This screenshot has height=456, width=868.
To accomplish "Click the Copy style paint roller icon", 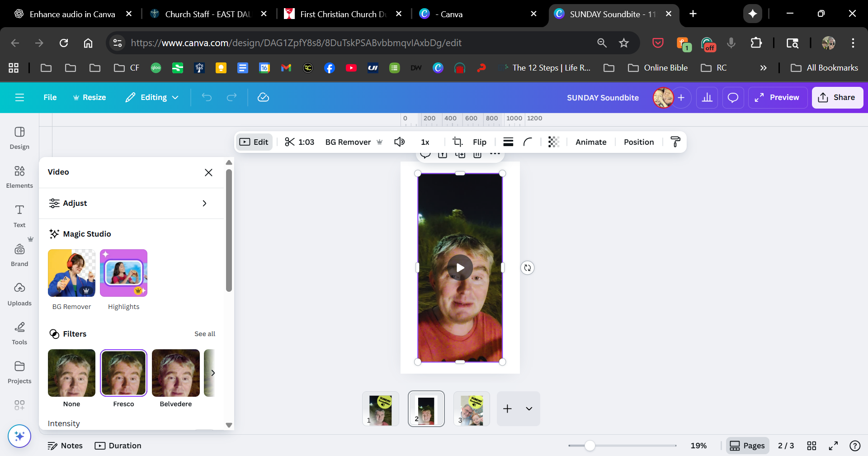I will coord(675,142).
